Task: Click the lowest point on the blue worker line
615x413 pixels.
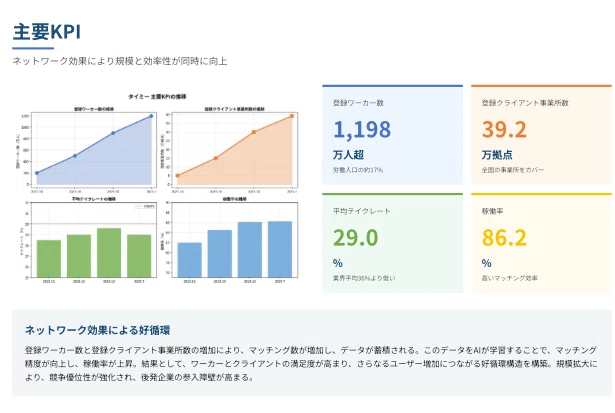Action: 37,173
